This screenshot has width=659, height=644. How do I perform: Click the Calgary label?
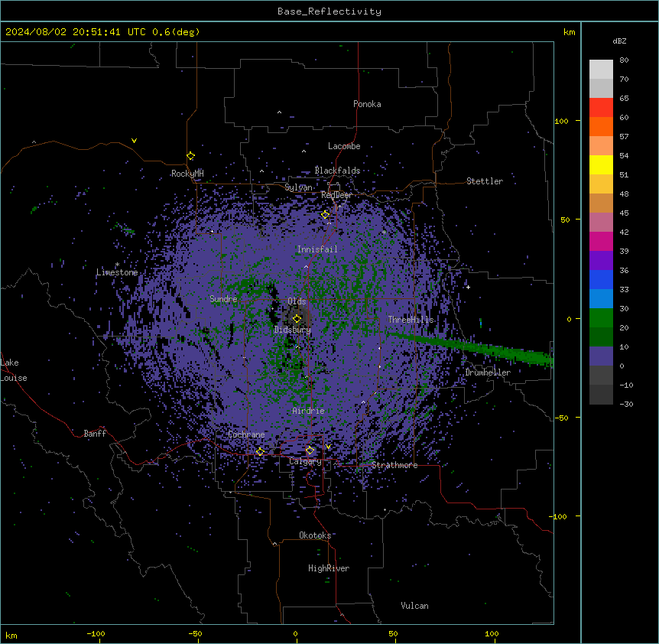[305, 461]
